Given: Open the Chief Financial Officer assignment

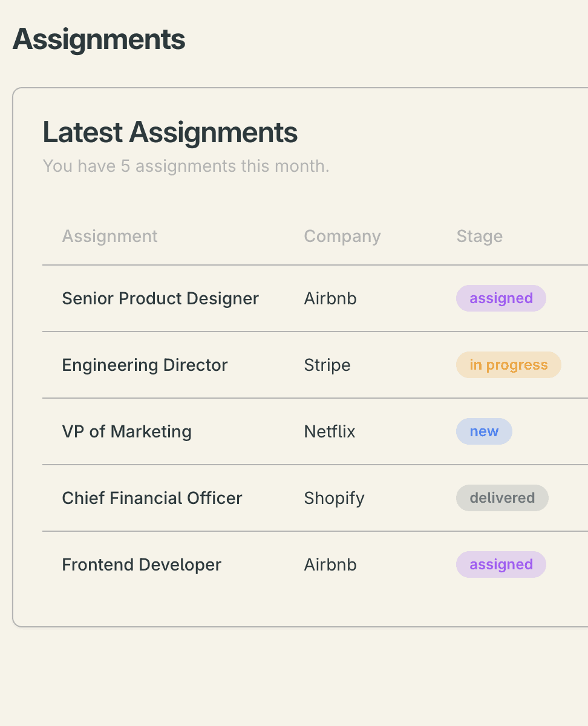Looking at the screenshot, I should pos(152,498).
